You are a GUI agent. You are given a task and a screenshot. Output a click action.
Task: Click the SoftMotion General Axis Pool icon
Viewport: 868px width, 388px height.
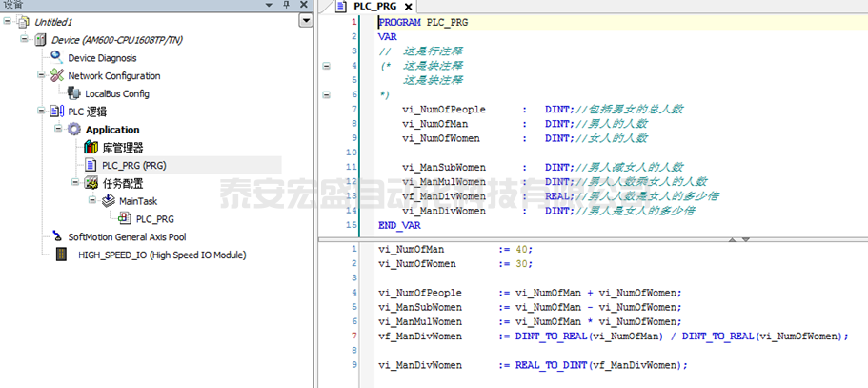coord(58,236)
